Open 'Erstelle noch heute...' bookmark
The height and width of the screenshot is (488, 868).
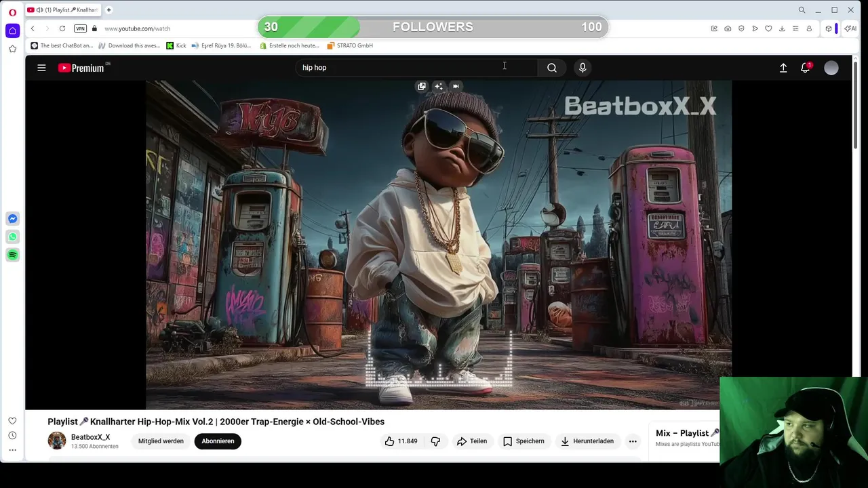(290, 45)
